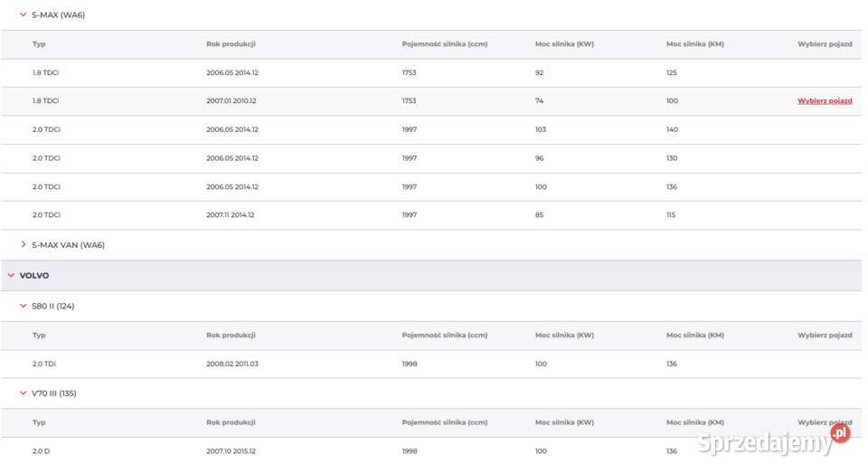Click power value '103' KW
This screenshot has height=473, width=868.
541,129
